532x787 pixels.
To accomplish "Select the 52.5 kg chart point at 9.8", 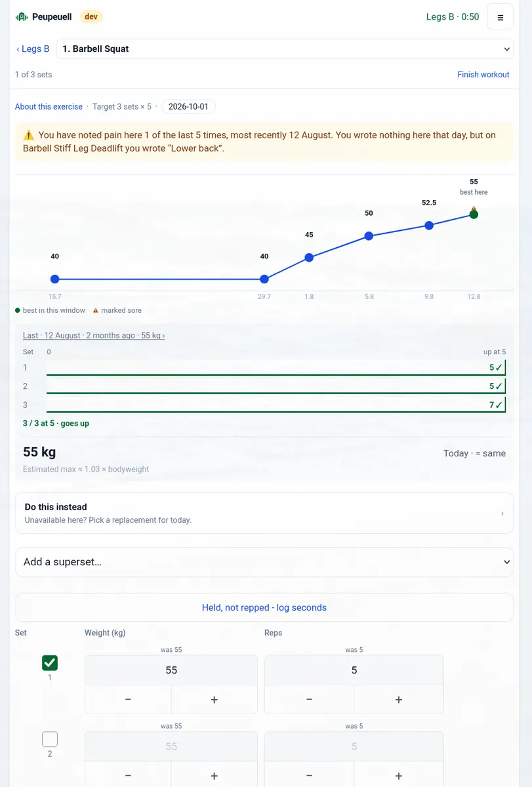I will pos(429,226).
